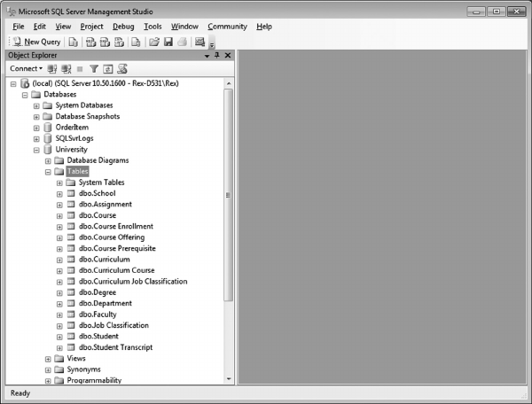Click the Analysis Services MDX Query icon
This screenshot has height=404, width=532.
click(x=90, y=42)
